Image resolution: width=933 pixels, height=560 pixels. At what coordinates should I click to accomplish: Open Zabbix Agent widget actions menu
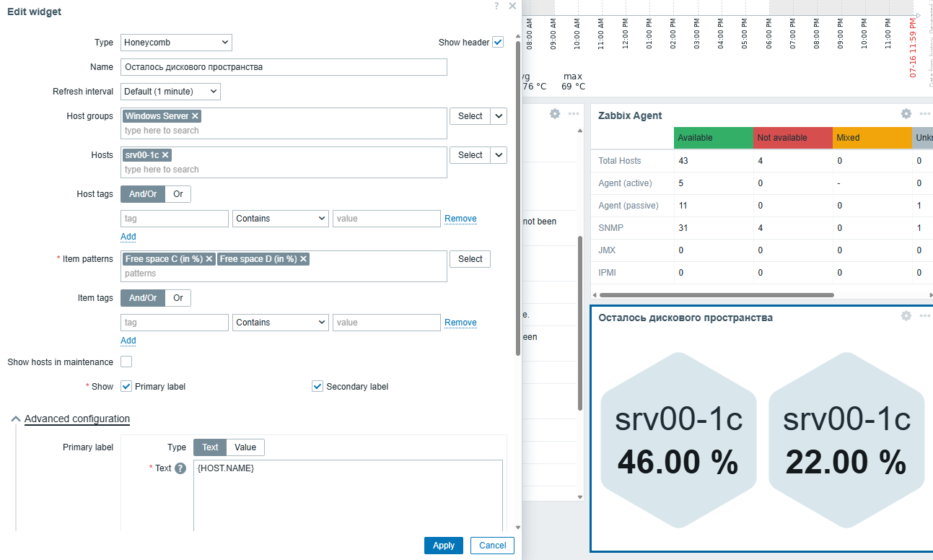point(925,114)
